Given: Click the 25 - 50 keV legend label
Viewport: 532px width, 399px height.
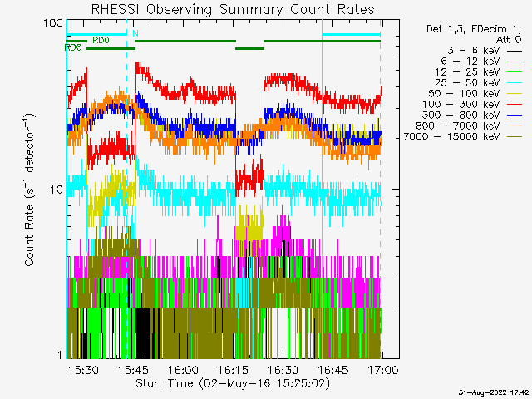Looking at the screenshot, I should (467, 83).
